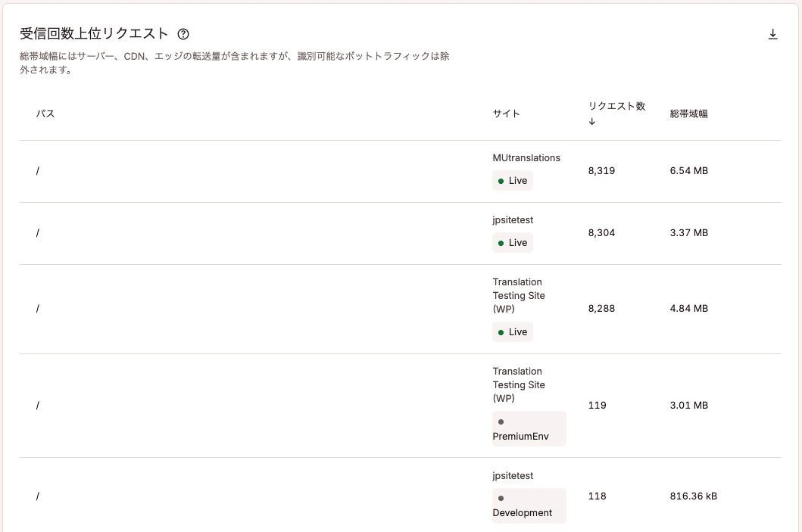Toggle the Live badge for MUtranslations
The width and height of the screenshot is (802, 532).
point(512,180)
